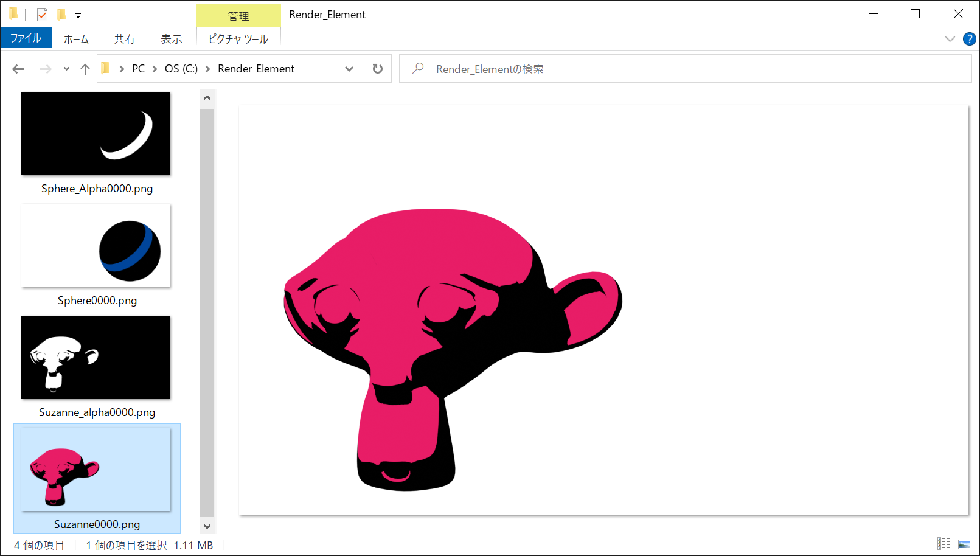Go up one folder level

coord(85,69)
